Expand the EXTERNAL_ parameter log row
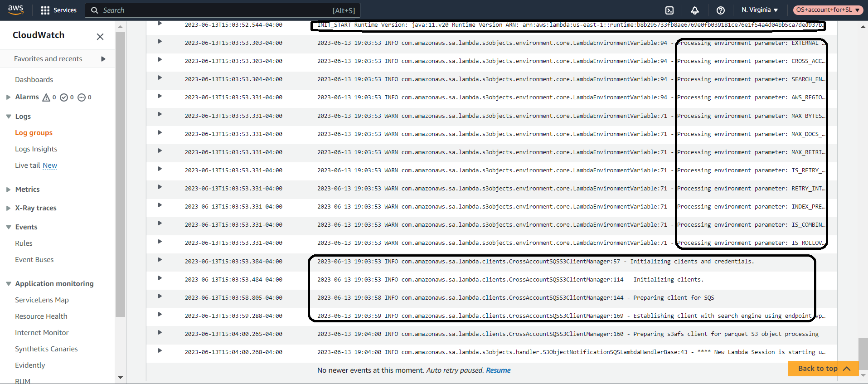 [x=160, y=41]
